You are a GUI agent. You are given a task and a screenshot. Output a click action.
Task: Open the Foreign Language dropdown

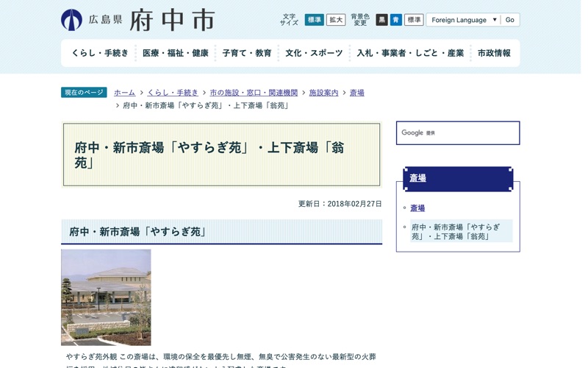pyautogui.click(x=463, y=20)
